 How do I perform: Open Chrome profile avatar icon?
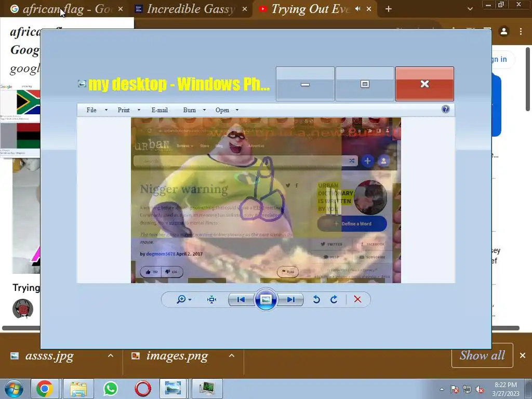click(504, 32)
